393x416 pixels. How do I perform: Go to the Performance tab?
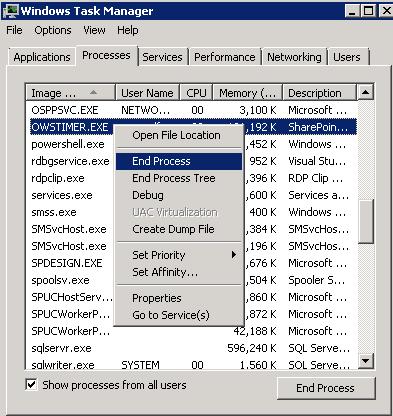click(x=225, y=57)
